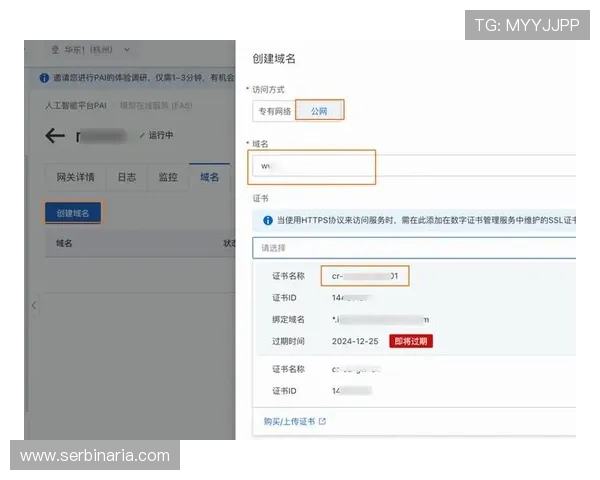The width and height of the screenshot is (600, 480).
Task: Switch to the 监控 tab
Action: [168, 177]
